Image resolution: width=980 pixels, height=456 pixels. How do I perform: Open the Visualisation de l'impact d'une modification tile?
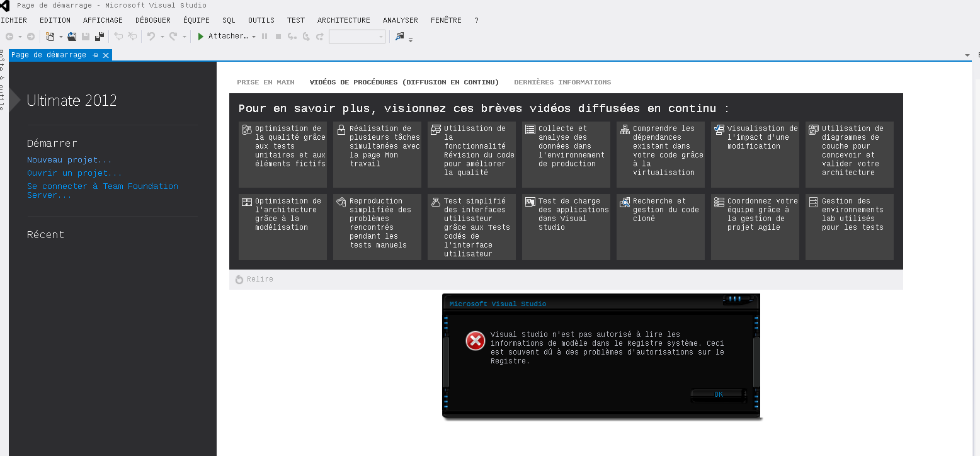755,154
